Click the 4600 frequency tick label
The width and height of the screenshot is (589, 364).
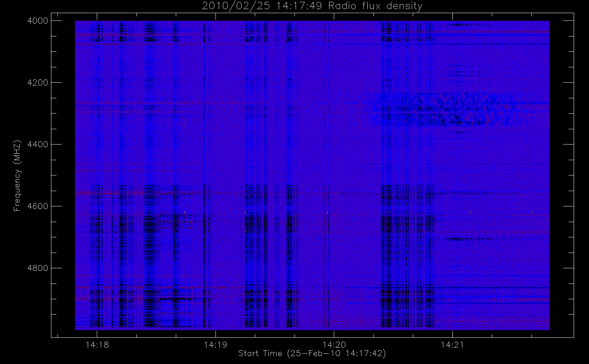pyautogui.click(x=38, y=206)
